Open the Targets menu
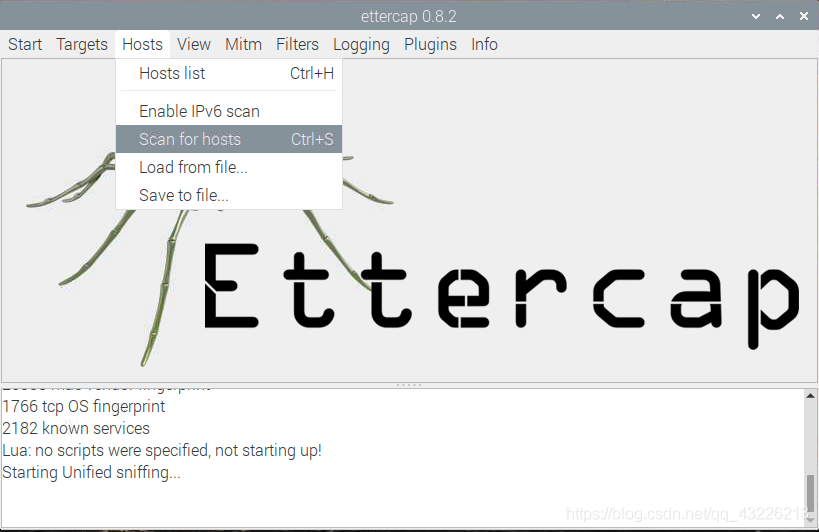 [x=82, y=44]
